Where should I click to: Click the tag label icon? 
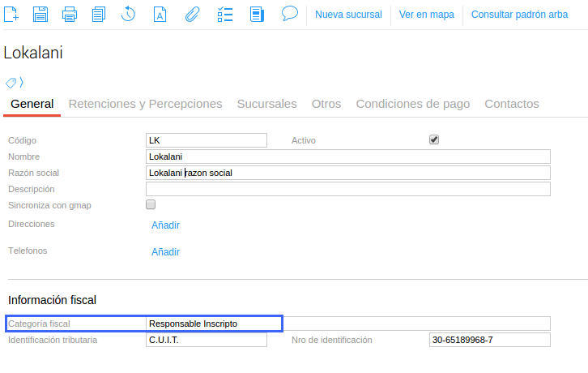[x=11, y=82]
